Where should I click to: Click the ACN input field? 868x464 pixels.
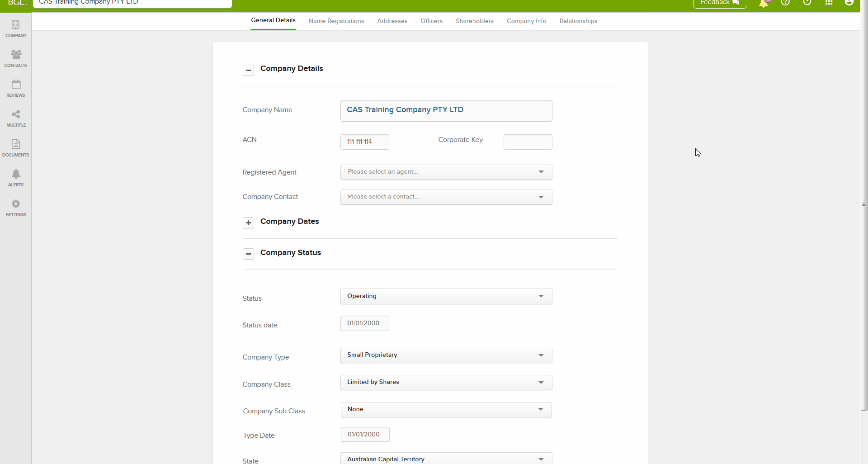pyautogui.click(x=364, y=142)
